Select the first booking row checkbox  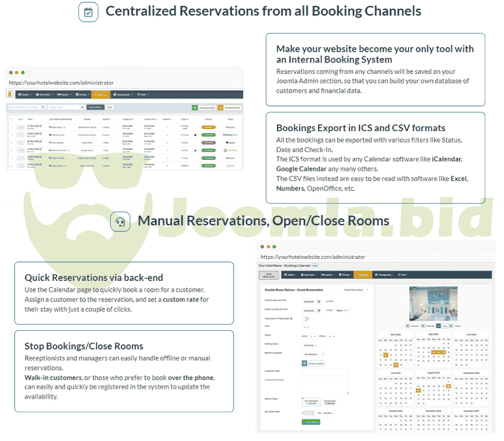11,126
